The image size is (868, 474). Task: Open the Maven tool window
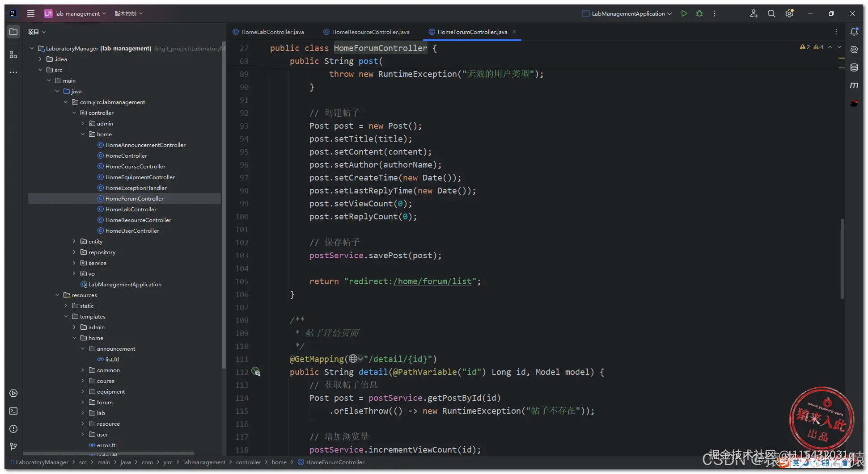click(854, 85)
